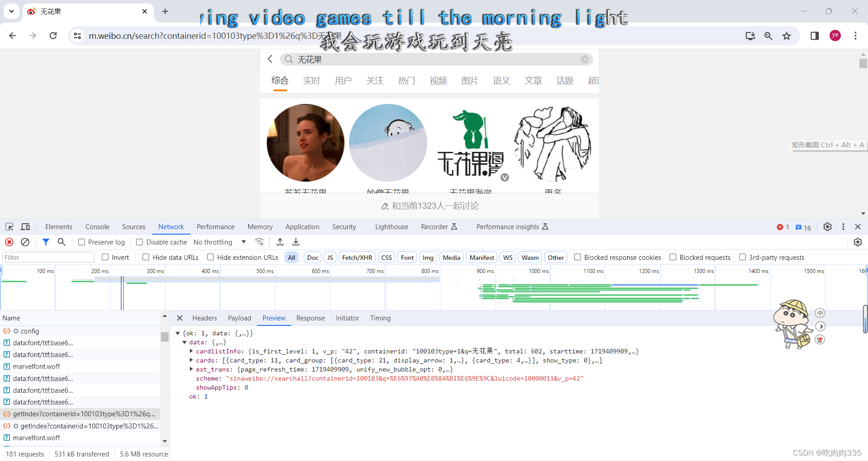
Task: Filter requests by JS type
Action: click(330, 258)
